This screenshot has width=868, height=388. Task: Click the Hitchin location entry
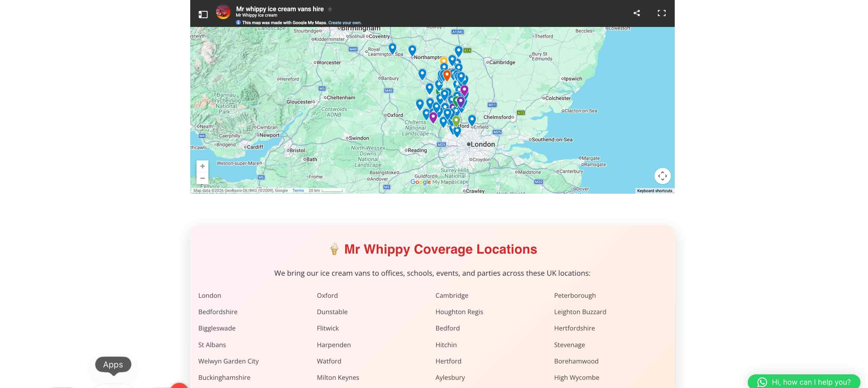tap(446, 345)
